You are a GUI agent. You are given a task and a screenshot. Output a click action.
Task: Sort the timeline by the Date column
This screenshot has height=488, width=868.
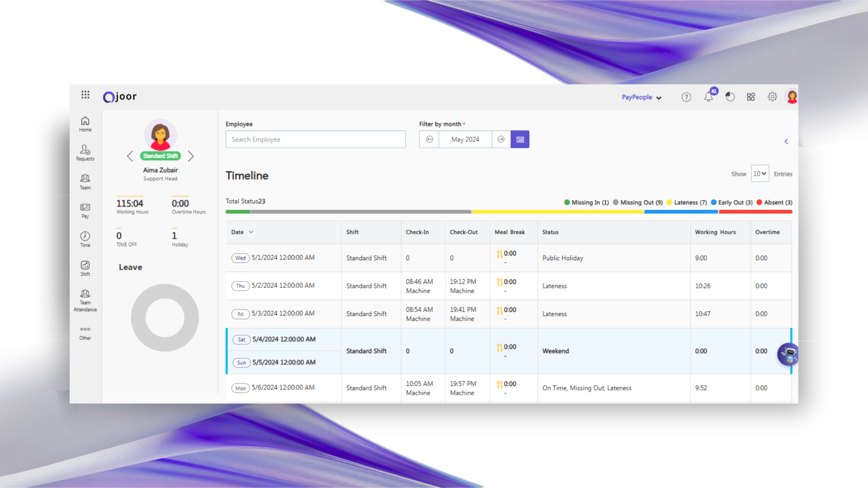242,232
